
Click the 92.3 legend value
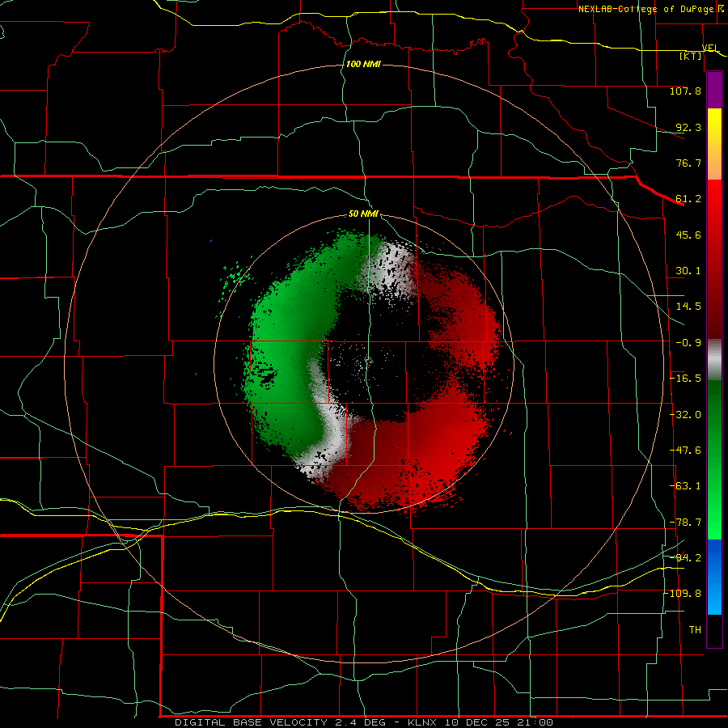click(688, 127)
